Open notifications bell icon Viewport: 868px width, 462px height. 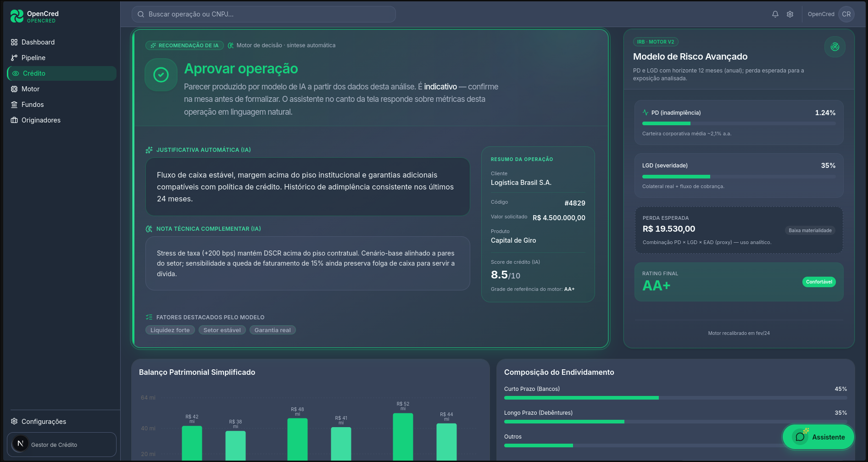[x=775, y=14]
